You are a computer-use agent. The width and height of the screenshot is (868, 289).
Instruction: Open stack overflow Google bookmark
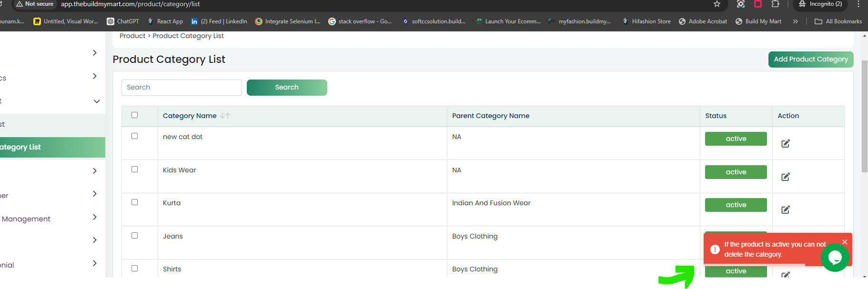pos(360,21)
